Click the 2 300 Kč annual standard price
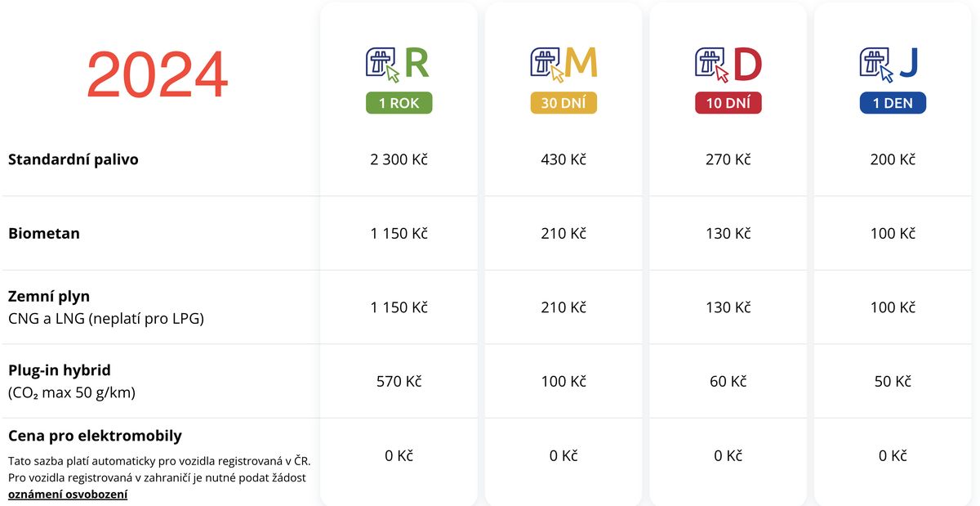This screenshot has height=506, width=980. click(399, 159)
